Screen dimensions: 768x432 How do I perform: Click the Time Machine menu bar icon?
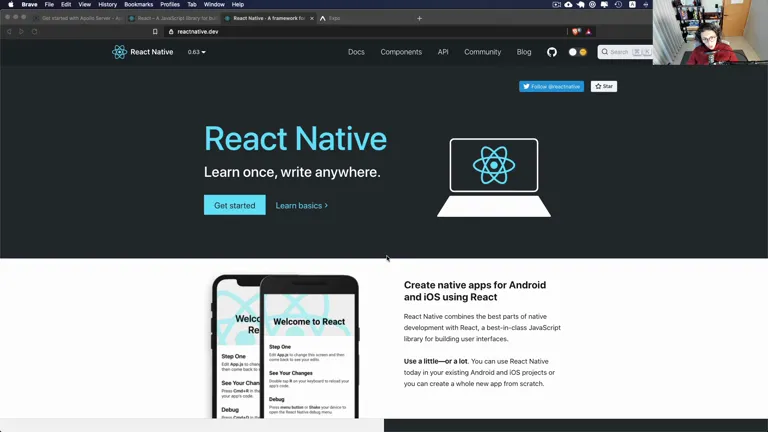pos(619,4)
